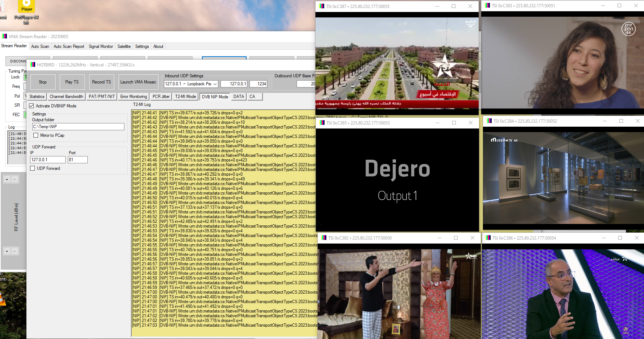Click My Zen 4K video area

562,62
